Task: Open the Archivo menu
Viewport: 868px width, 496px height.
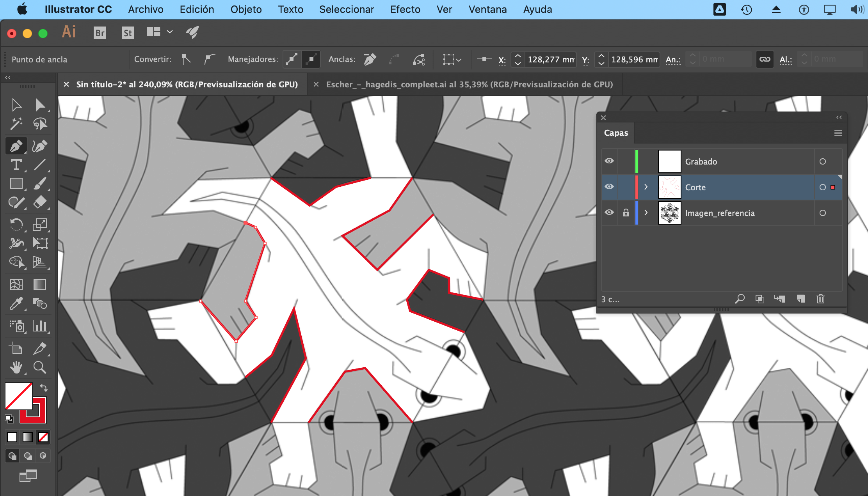Action: point(146,9)
